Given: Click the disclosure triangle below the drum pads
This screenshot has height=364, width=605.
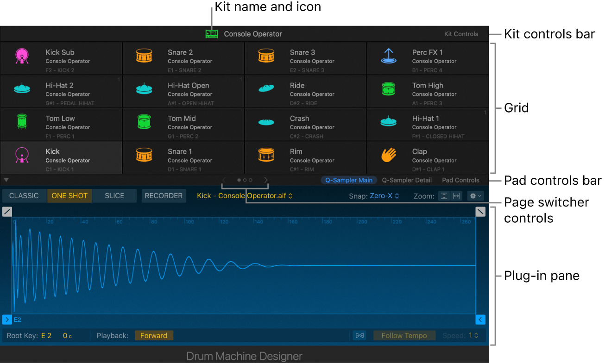Looking at the screenshot, I should (x=6, y=180).
